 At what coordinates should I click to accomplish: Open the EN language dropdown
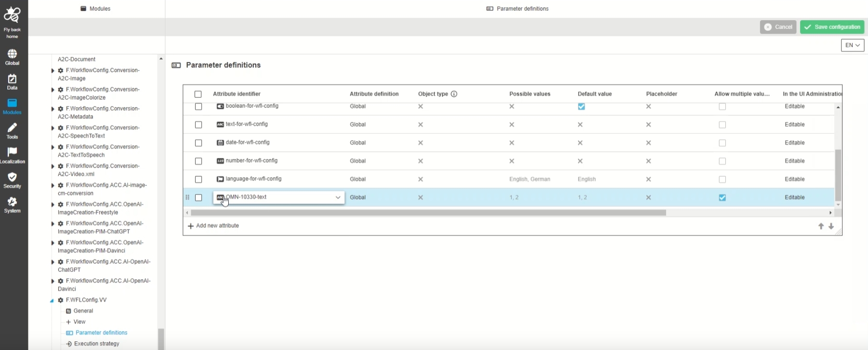tap(852, 45)
